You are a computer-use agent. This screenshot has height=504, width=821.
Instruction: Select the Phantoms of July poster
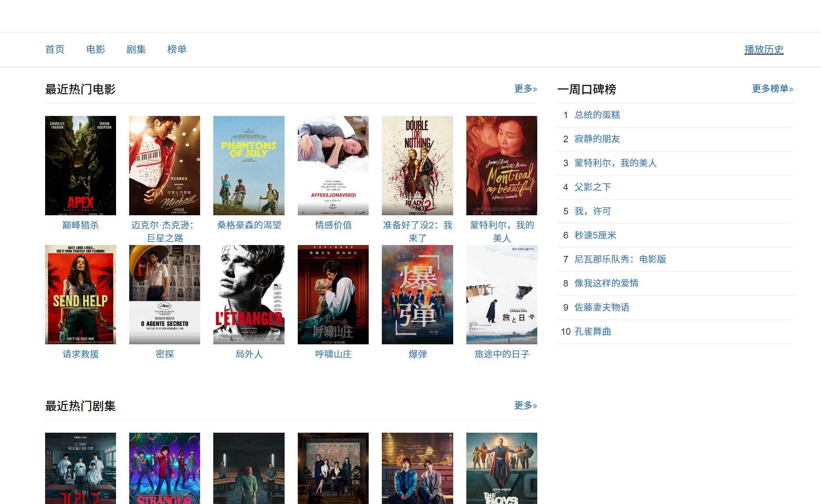click(249, 165)
